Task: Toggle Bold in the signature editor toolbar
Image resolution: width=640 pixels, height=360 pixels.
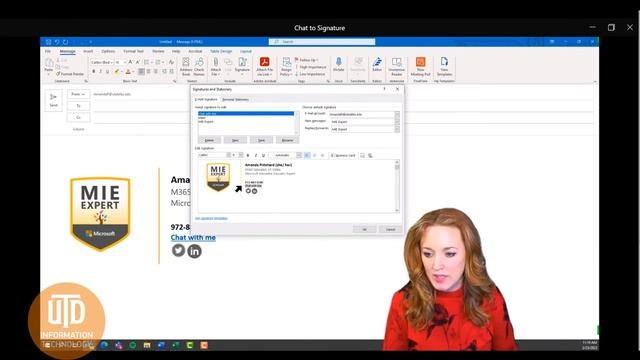Action: point(248,156)
